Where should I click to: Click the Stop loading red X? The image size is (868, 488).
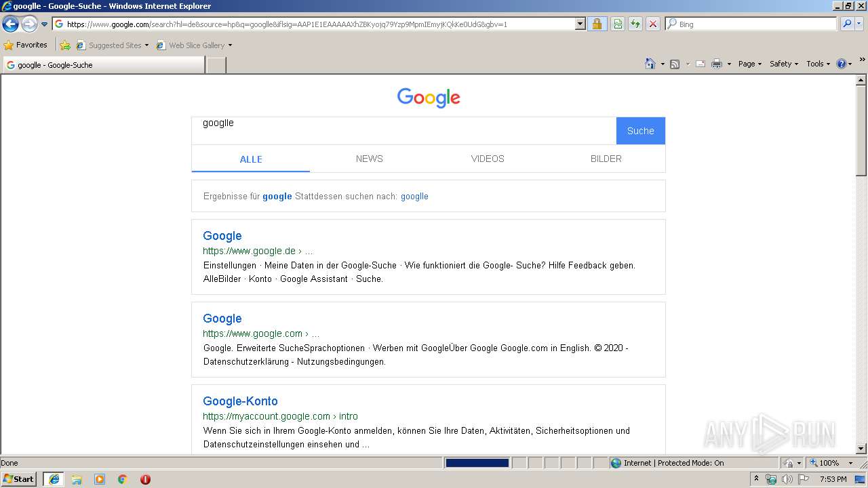pos(652,24)
